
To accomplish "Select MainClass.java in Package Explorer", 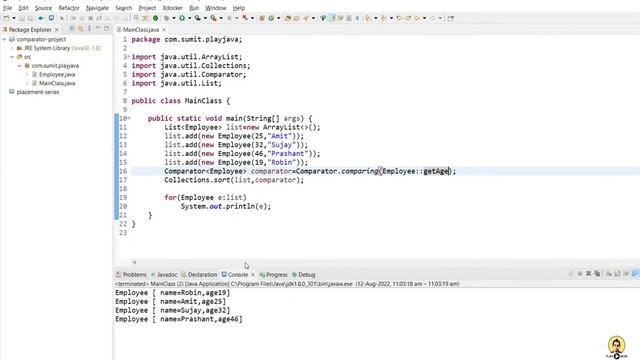I will [x=57, y=83].
